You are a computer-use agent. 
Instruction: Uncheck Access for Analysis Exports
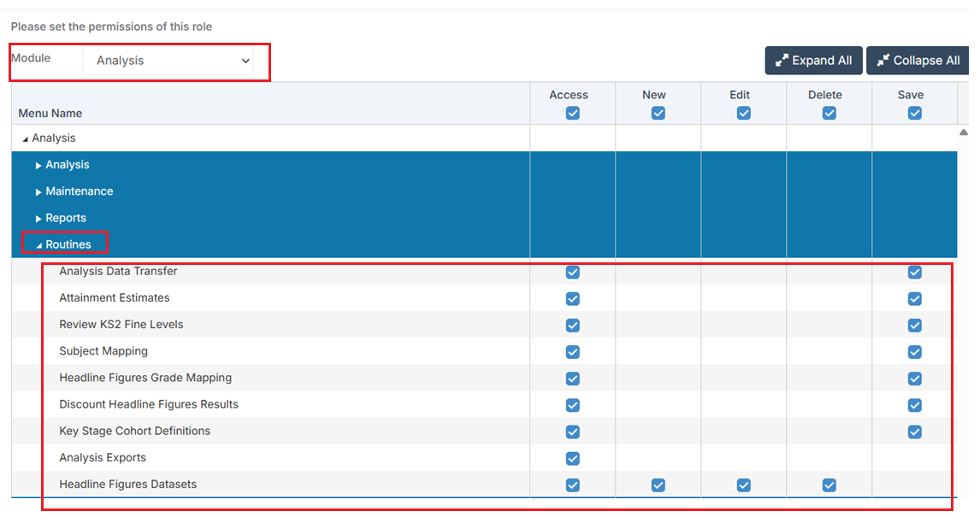[572, 458]
